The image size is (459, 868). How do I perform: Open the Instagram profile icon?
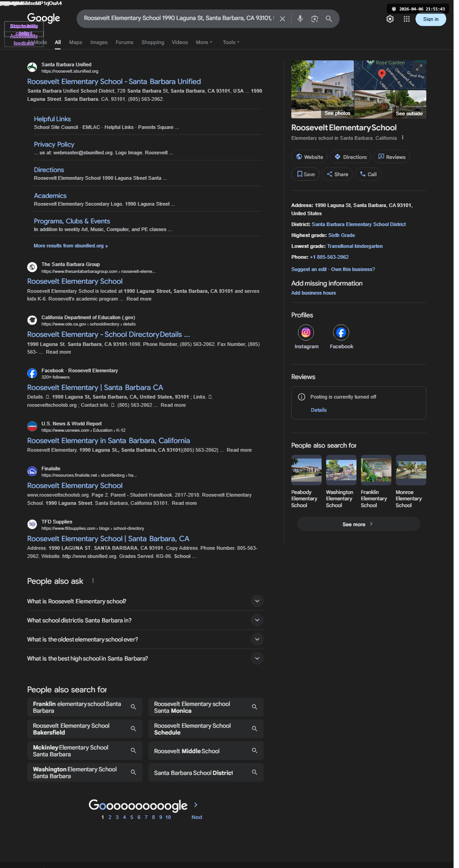[306, 332]
